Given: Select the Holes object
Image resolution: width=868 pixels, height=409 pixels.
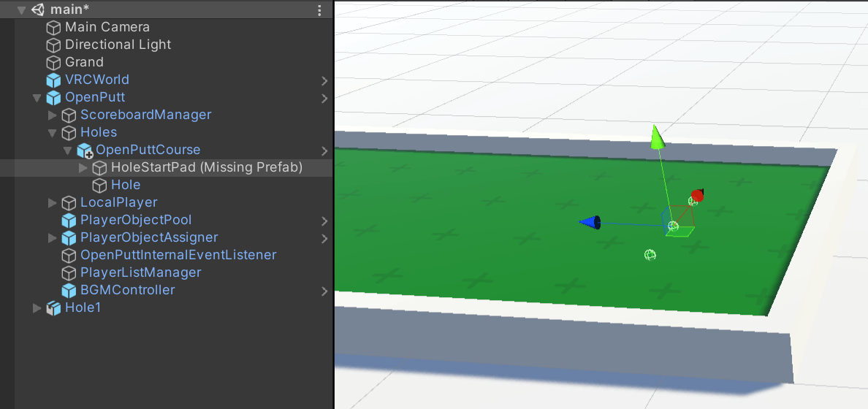Looking at the screenshot, I should coord(99,132).
